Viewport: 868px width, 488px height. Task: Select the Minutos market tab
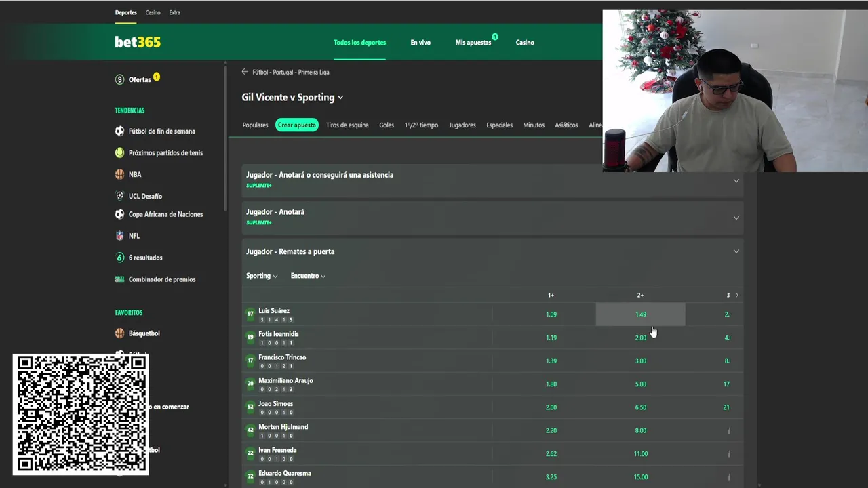tap(534, 125)
